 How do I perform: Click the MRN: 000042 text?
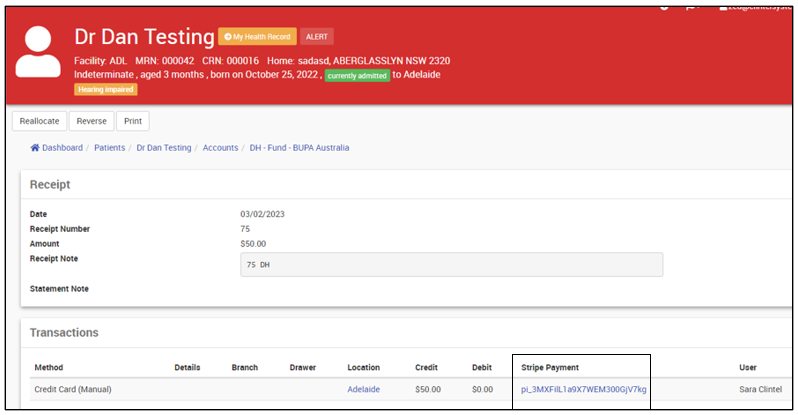pyautogui.click(x=165, y=61)
